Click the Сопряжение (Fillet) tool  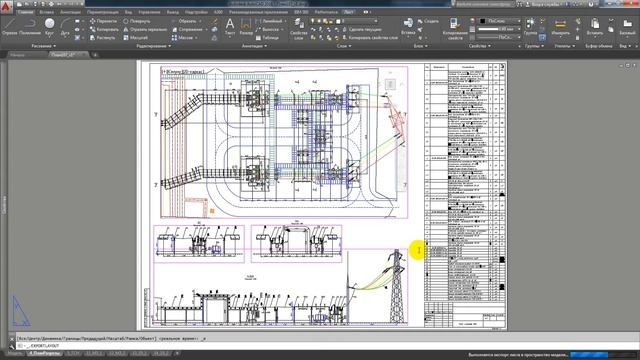(187, 29)
